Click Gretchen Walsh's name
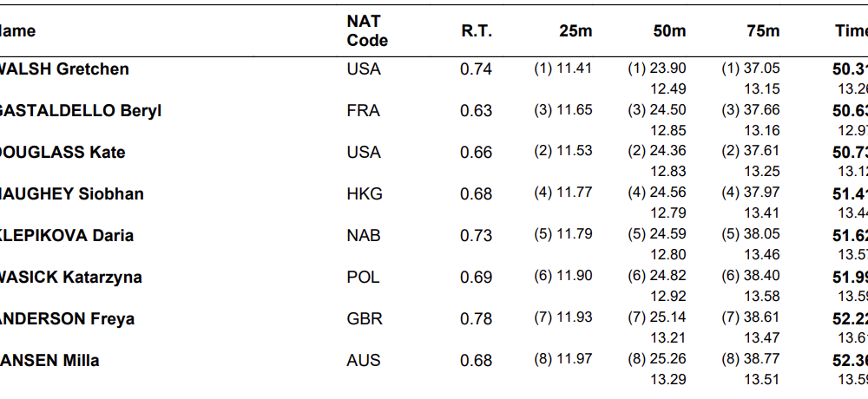Screen dimensions: 868x399 click(x=64, y=69)
